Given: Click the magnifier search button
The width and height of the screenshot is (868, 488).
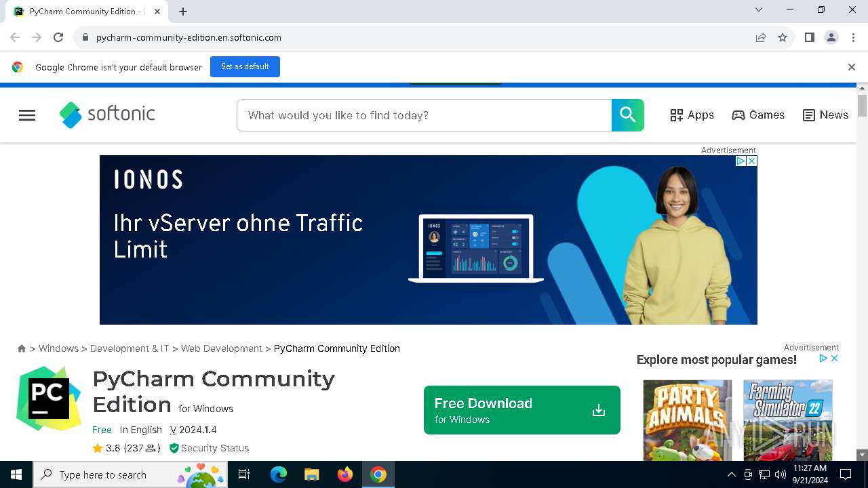Looking at the screenshot, I should click(x=627, y=115).
